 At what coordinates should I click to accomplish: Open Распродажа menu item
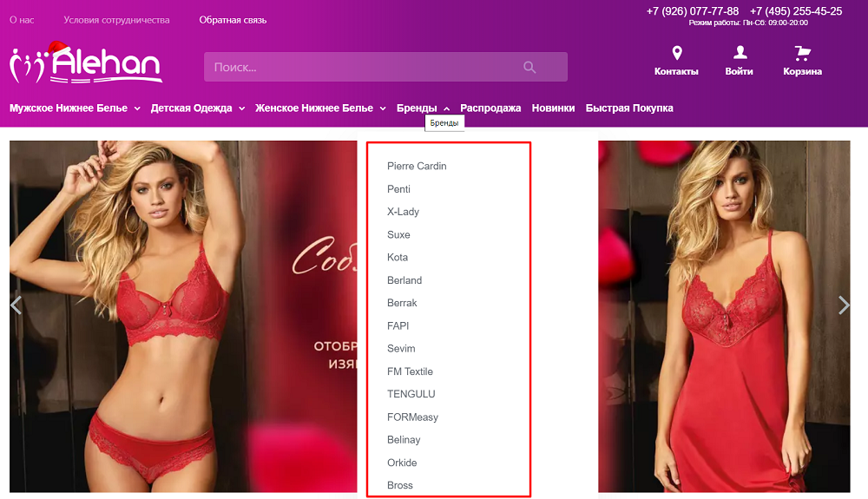[490, 108]
